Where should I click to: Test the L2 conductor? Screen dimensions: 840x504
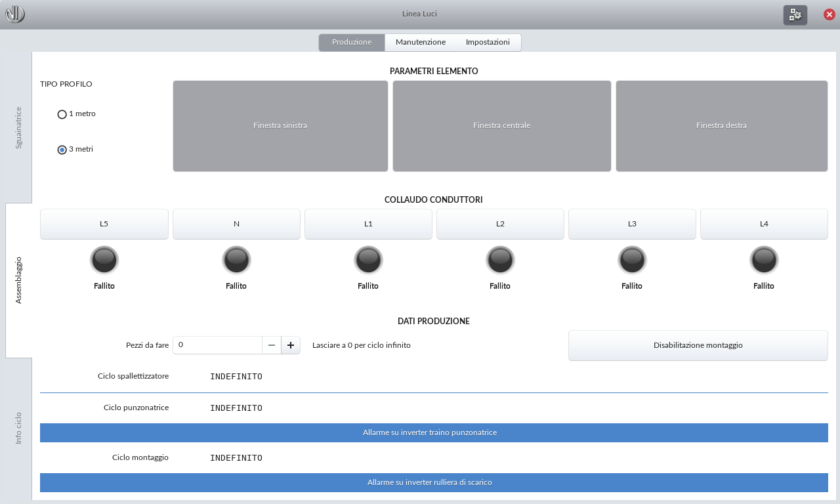point(500,224)
